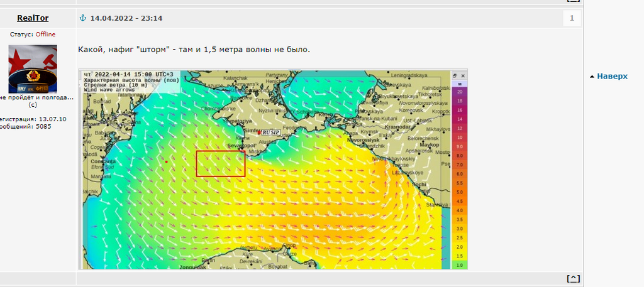Click the anchor permalink icon beside date
Viewport: 644px width, 287px height.
coord(82,18)
